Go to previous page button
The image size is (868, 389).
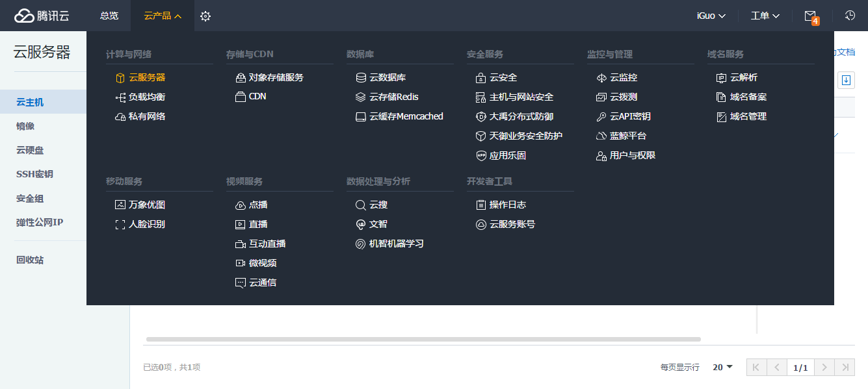click(x=776, y=367)
